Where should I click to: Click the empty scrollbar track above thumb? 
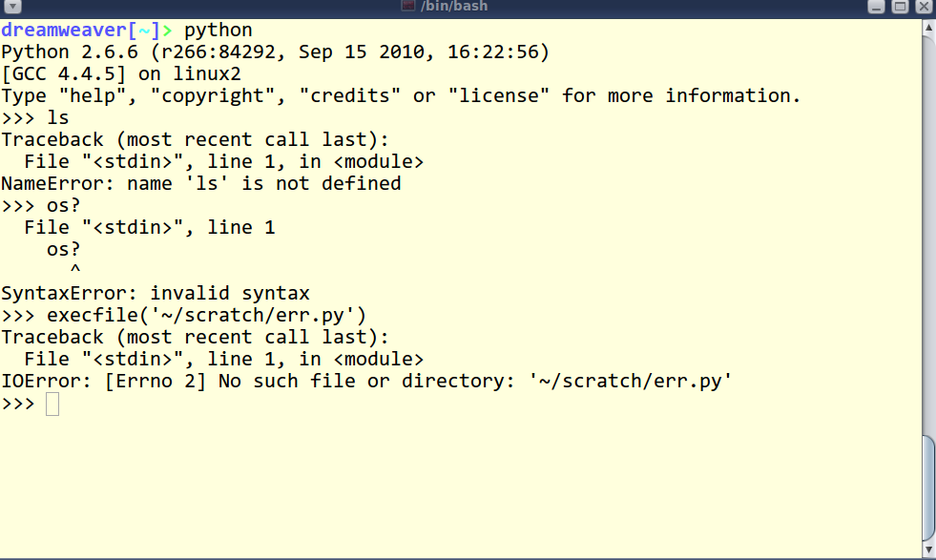click(928, 236)
